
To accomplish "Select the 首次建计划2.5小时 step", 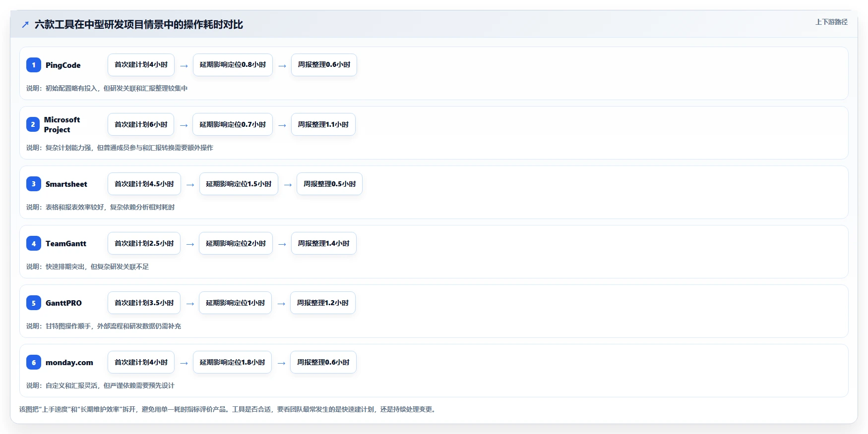I will pos(144,243).
